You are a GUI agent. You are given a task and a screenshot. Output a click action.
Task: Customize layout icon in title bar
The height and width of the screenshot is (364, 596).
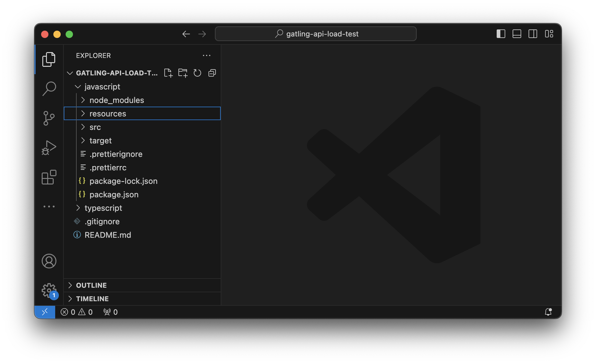[x=549, y=34]
